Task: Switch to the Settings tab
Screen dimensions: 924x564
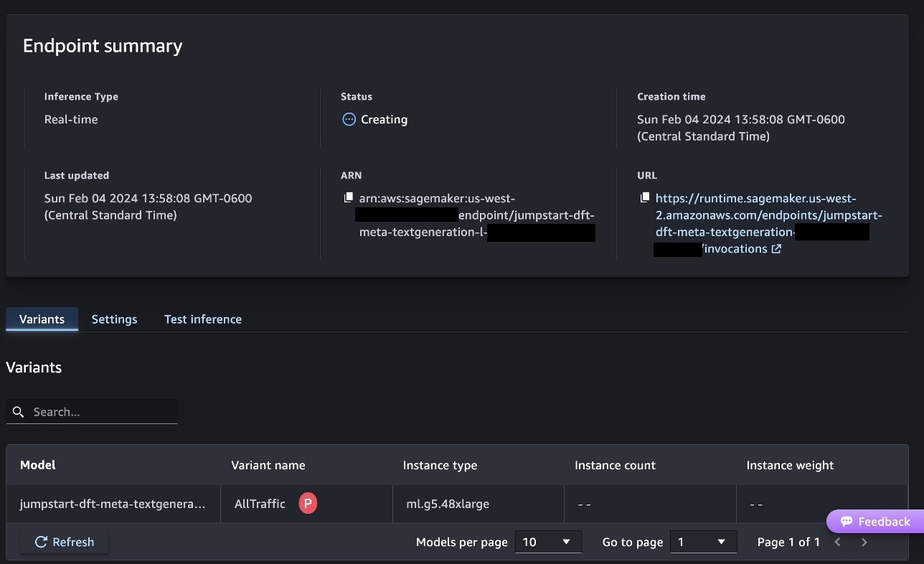Action: [x=114, y=319]
